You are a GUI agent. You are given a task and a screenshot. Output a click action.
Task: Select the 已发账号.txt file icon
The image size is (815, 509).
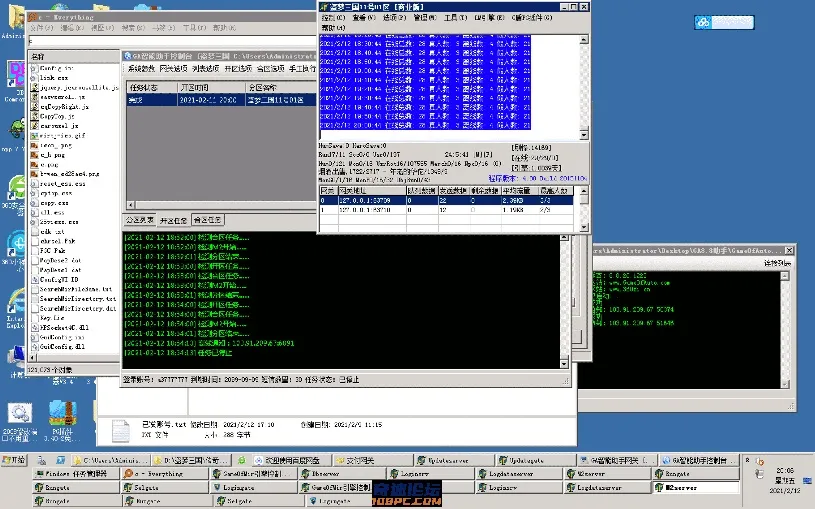pyautogui.click(x=121, y=430)
